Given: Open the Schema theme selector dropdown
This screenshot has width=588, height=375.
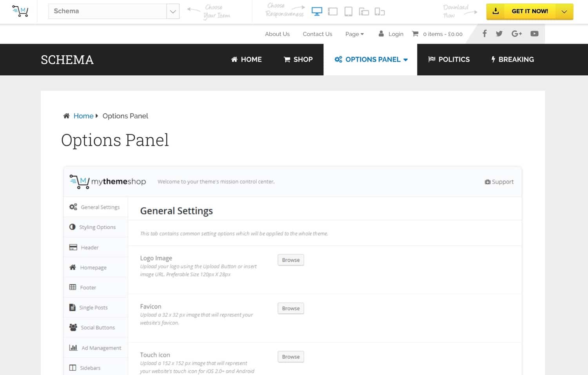Looking at the screenshot, I should coord(172,11).
